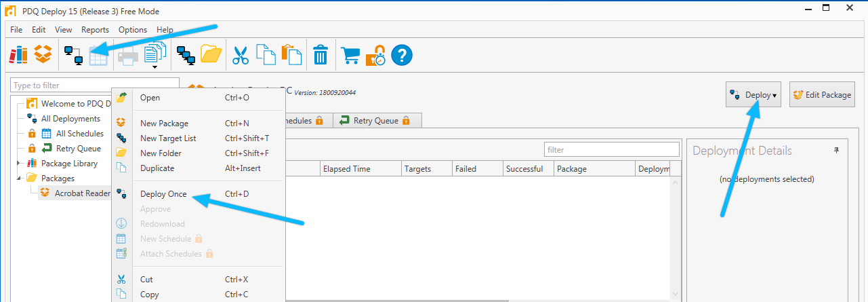Choose Deploy Once from the context menu
The width and height of the screenshot is (868, 302).
pyautogui.click(x=163, y=194)
